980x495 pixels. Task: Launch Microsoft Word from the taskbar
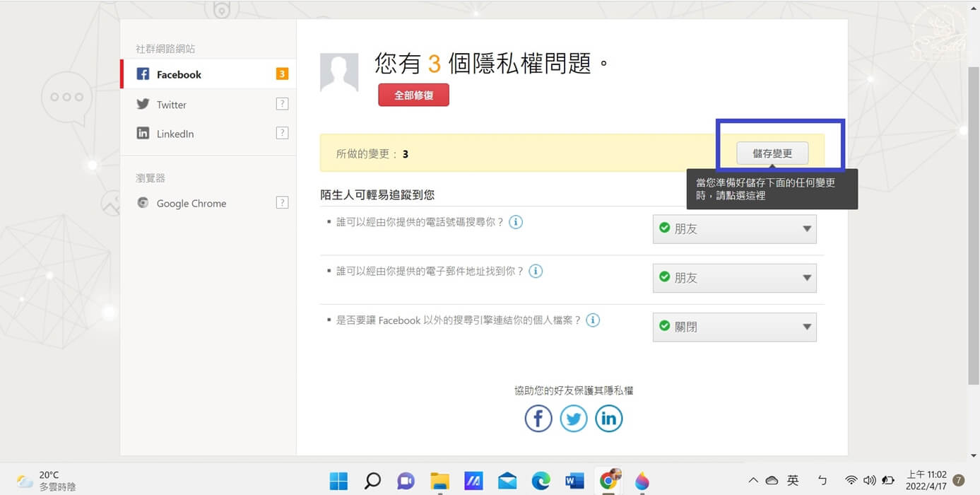(x=574, y=480)
